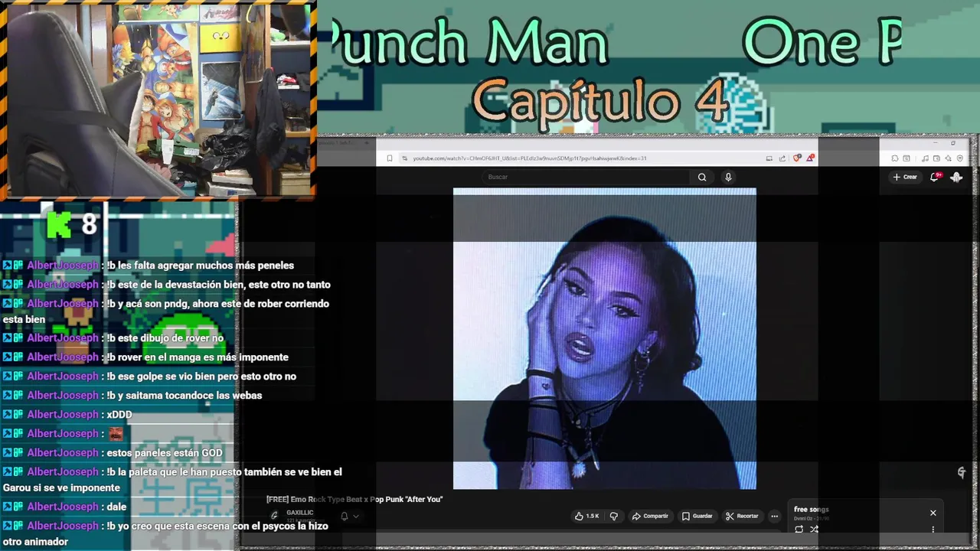Image resolution: width=980 pixels, height=551 pixels.
Task: Toggle channel notification bell for GAXILLIC
Action: pyautogui.click(x=345, y=516)
